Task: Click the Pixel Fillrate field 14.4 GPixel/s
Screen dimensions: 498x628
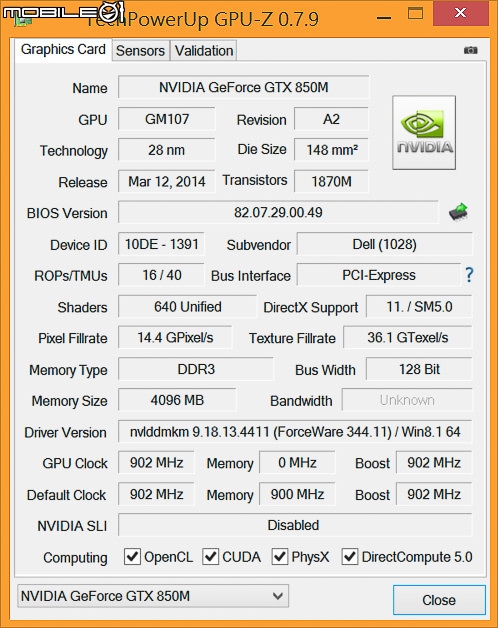Action: 175,338
